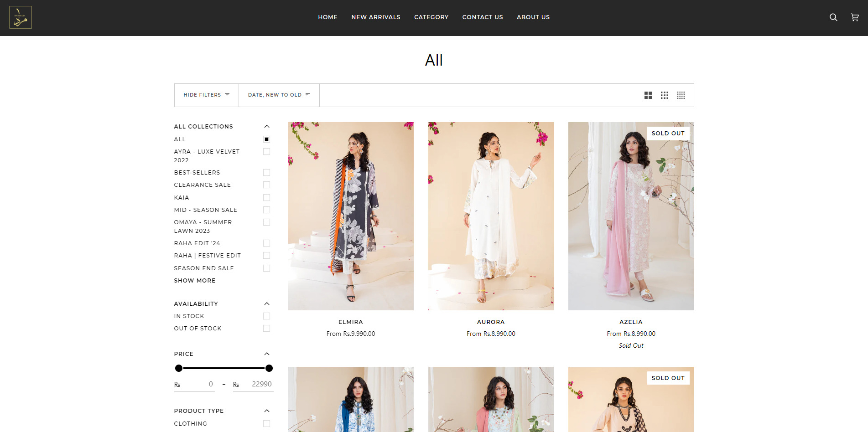Collapse the Availability filter section
The image size is (868, 432).
[267, 304]
